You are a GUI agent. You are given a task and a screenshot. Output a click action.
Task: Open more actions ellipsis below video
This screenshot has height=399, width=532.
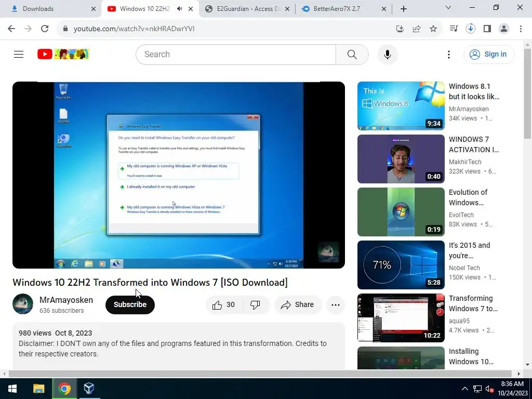tap(336, 304)
